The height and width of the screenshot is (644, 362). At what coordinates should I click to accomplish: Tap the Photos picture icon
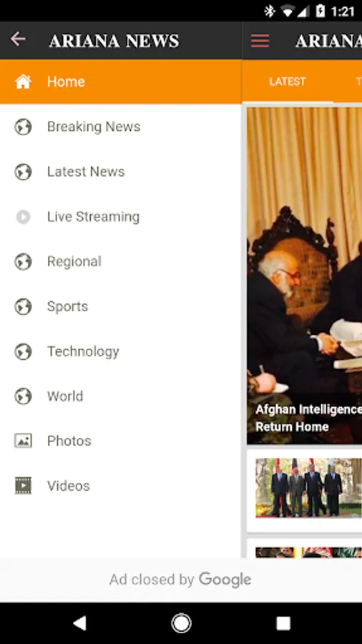point(23,441)
